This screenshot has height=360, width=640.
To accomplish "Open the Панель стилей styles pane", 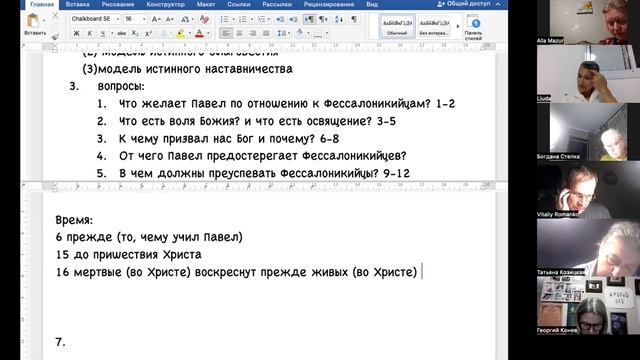I will coord(473,28).
